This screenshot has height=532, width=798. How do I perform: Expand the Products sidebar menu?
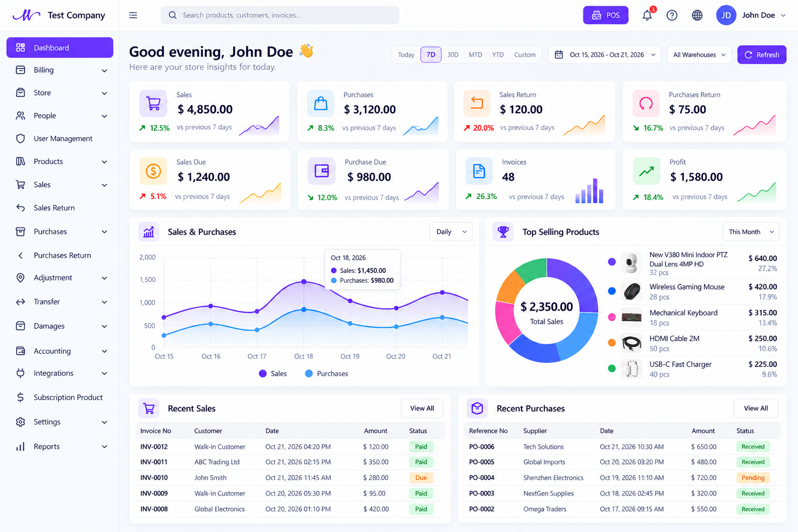pos(60,162)
